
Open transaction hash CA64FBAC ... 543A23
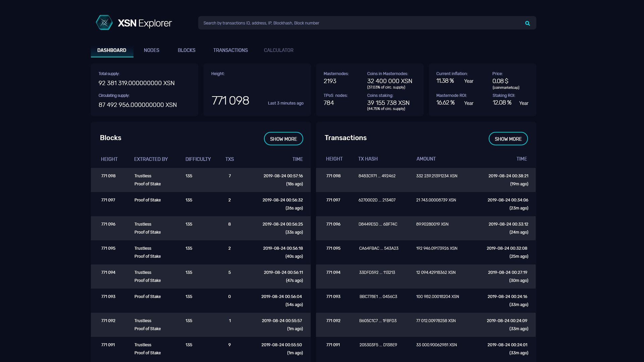(x=378, y=248)
